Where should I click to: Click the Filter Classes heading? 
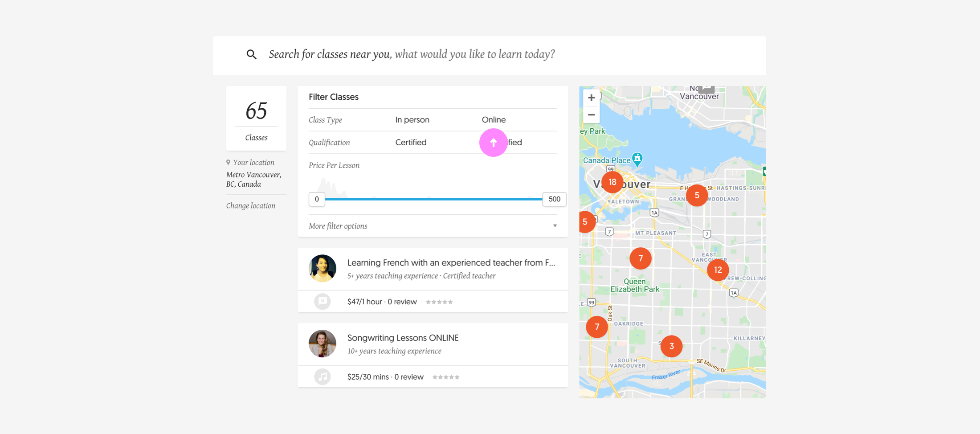tap(334, 97)
